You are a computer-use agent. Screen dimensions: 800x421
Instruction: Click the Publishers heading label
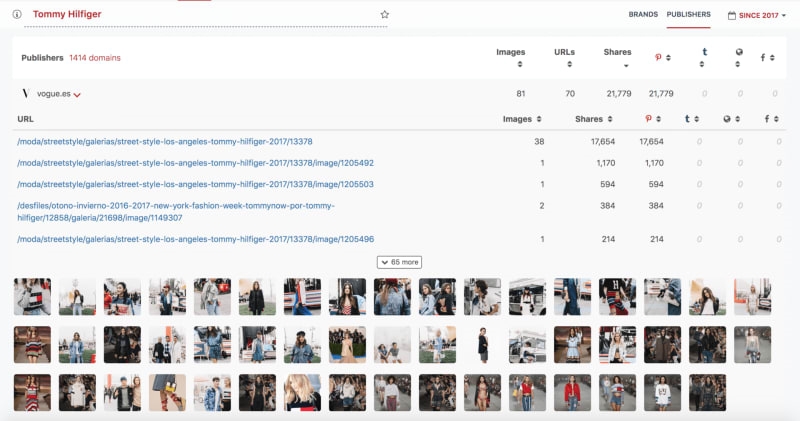42,58
